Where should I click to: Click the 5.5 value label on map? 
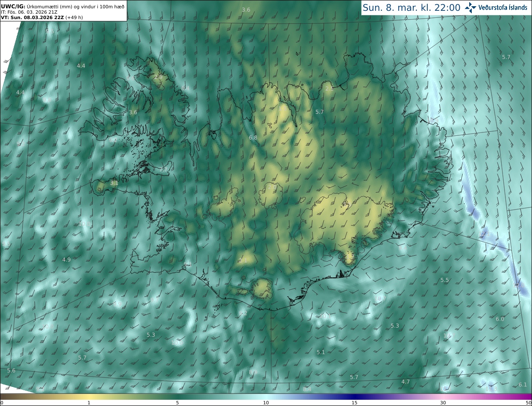point(445,280)
